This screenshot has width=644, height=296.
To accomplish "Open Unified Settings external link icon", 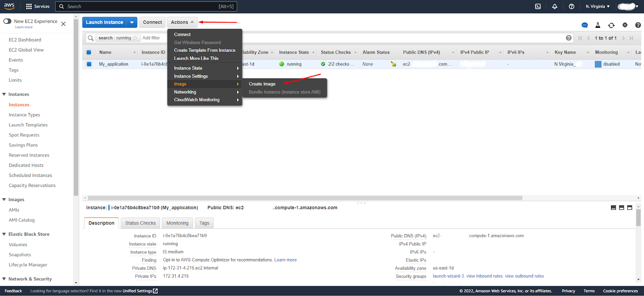I will click(x=155, y=291).
